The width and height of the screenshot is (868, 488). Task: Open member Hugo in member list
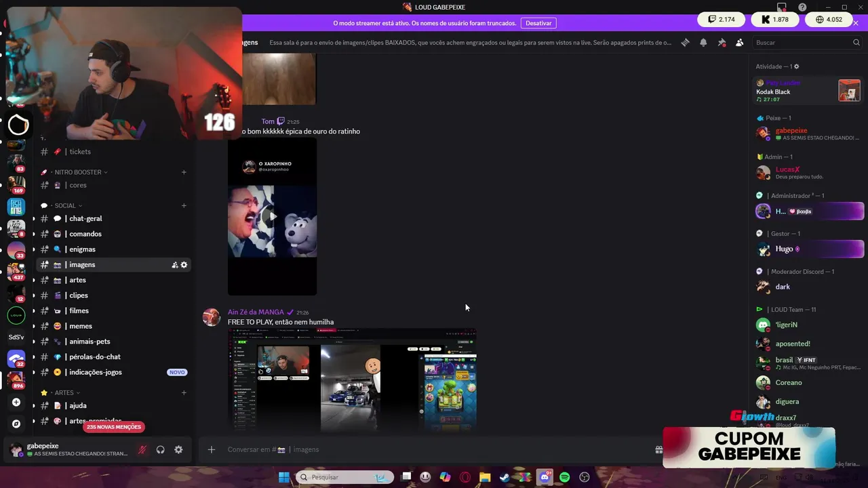808,249
